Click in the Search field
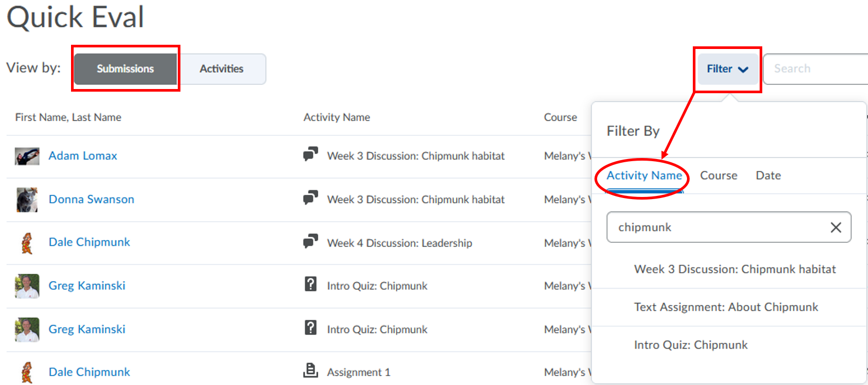Viewport: 868px width, 385px height. tap(815, 69)
